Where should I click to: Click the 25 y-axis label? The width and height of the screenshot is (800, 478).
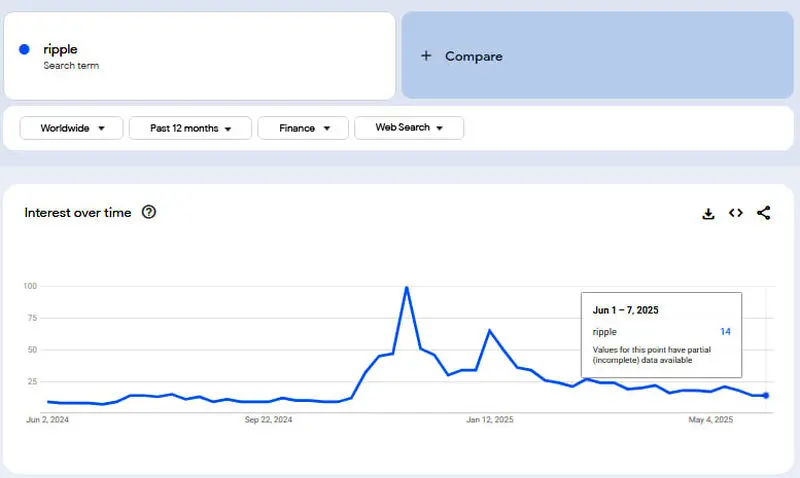point(32,381)
